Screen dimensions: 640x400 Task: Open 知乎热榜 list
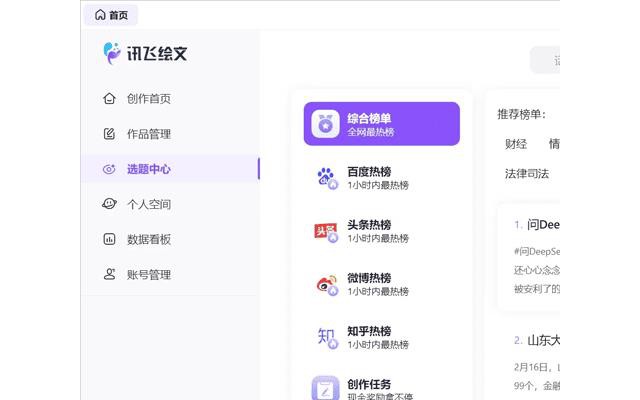(x=369, y=331)
